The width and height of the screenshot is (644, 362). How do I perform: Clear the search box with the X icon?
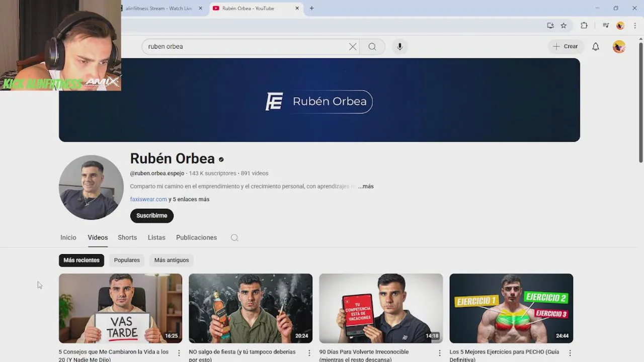click(x=353, y=47)
